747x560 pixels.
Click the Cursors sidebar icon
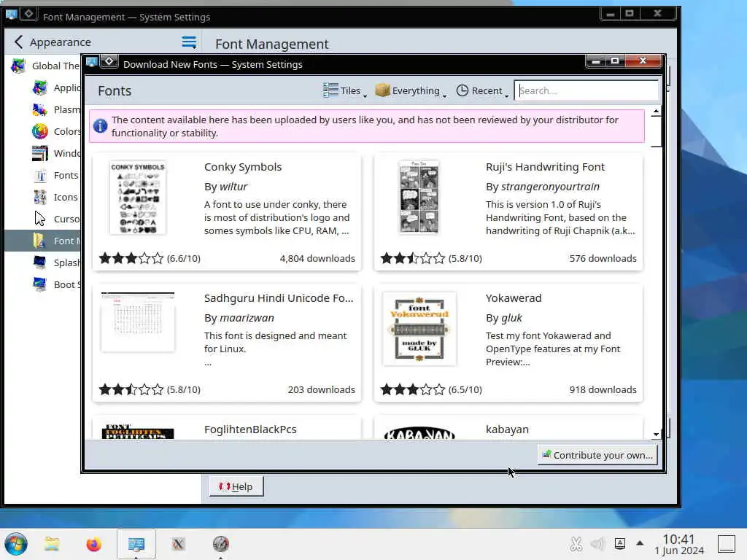40,219
